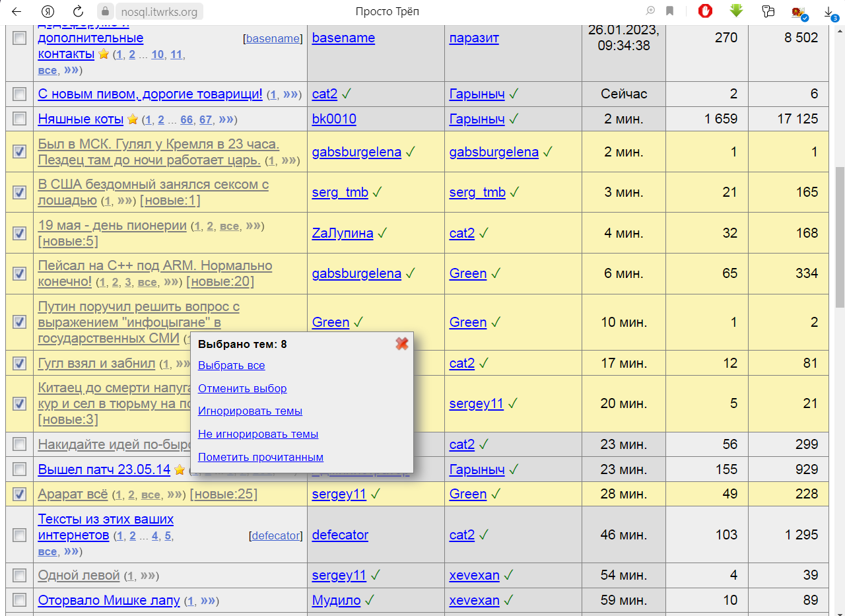Viewport: 845px width, 616px height.
Task: Click the browser back arrow
Action: pos(17,11)
